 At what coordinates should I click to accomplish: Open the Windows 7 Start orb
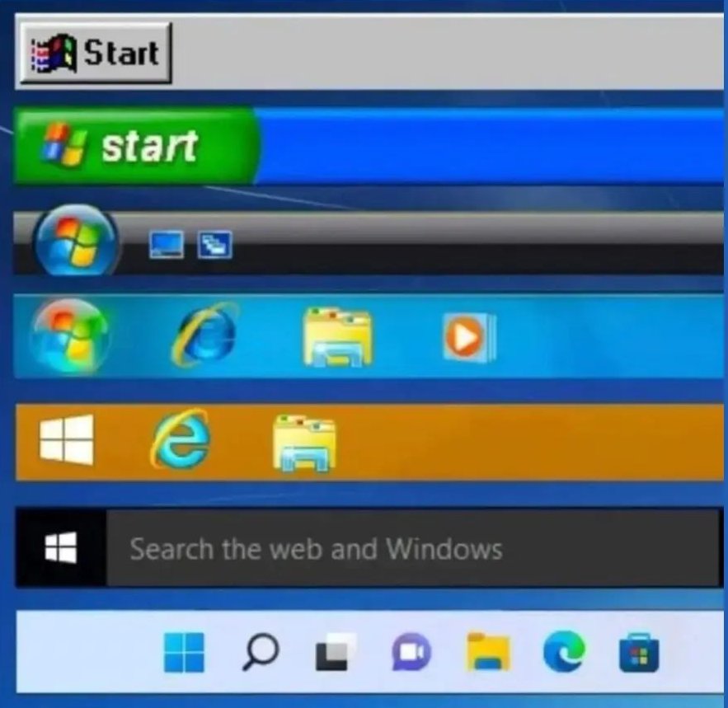coord(69,336)
